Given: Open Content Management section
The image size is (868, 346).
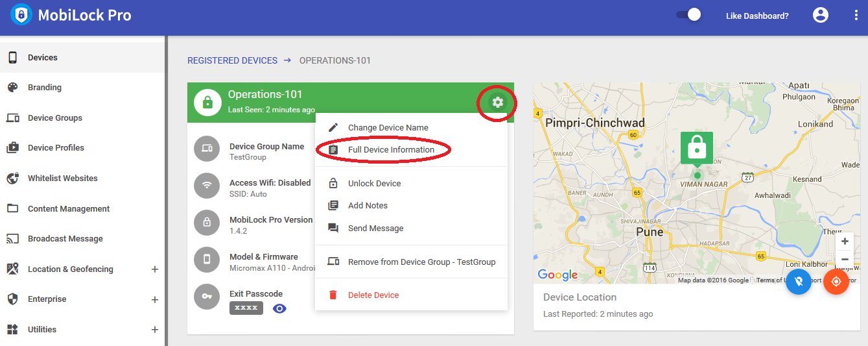Looking at the screenshot, I should (x=82, y=208).
